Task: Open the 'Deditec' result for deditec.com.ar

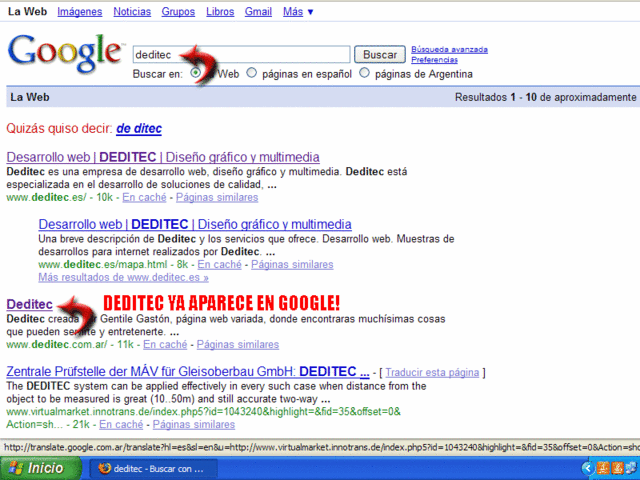Action: 29,304
